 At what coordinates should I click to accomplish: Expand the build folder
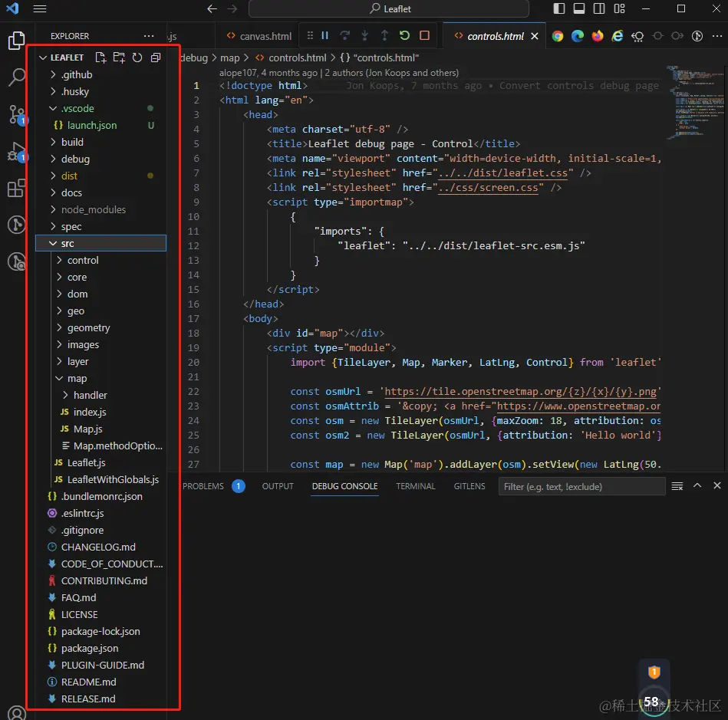coord(100,142)
